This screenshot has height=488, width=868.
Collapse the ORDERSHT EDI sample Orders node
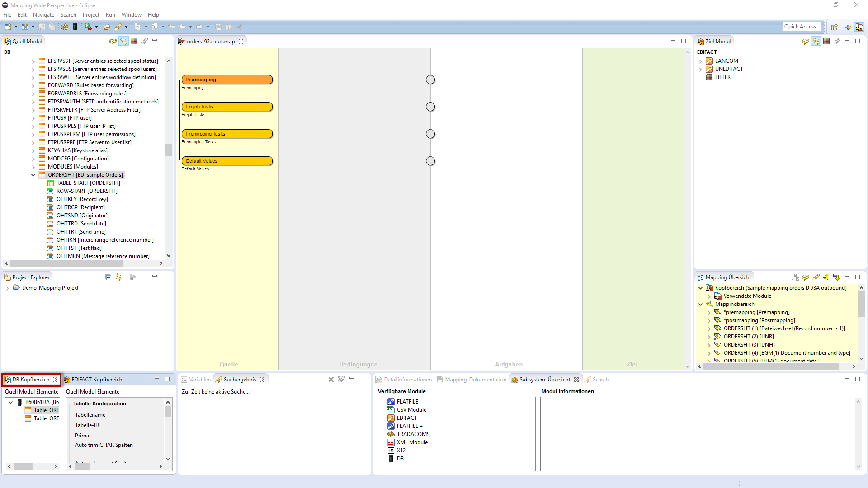33,175
